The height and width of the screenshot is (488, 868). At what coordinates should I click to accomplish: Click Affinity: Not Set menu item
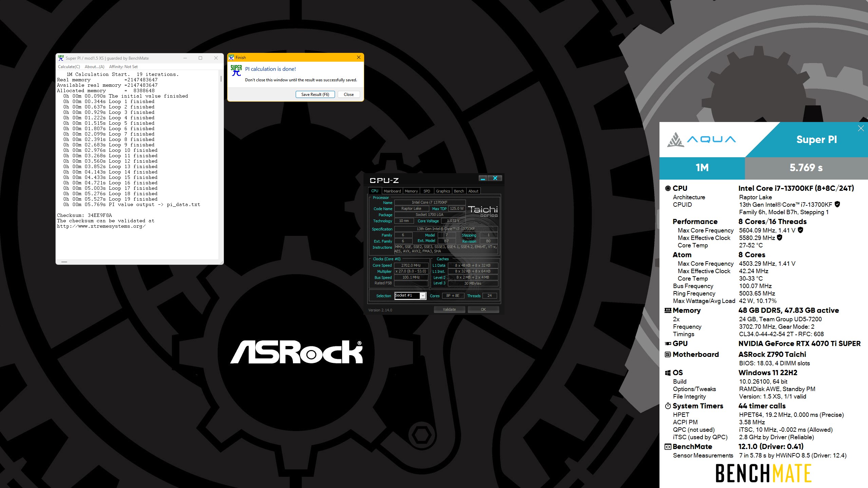pyautogui.click(x=123, y=67)
